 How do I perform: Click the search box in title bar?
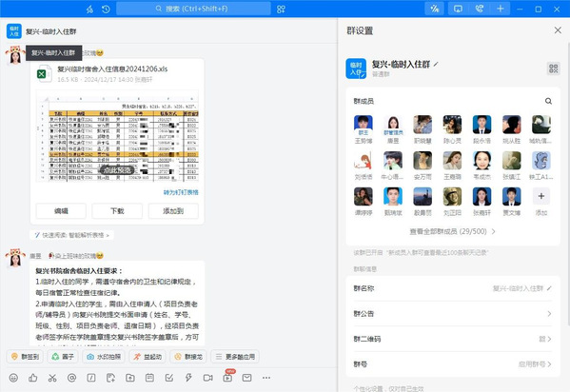[x=193, y=9]
